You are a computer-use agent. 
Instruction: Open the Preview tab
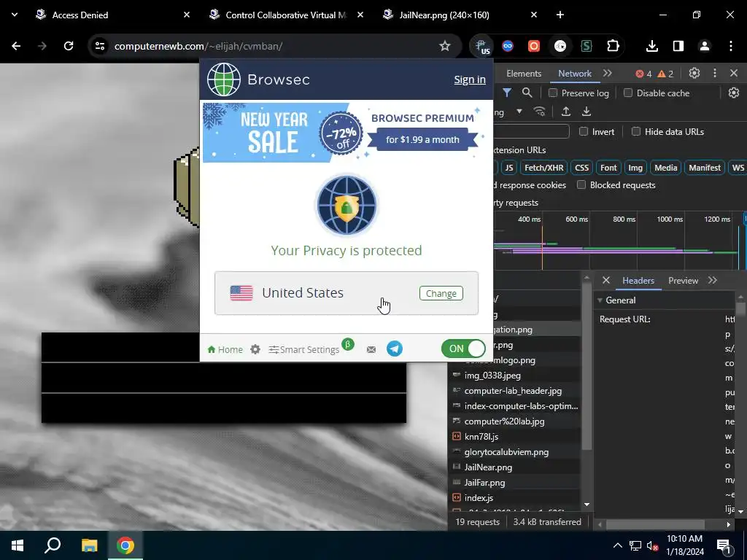[x=683, y=281]
